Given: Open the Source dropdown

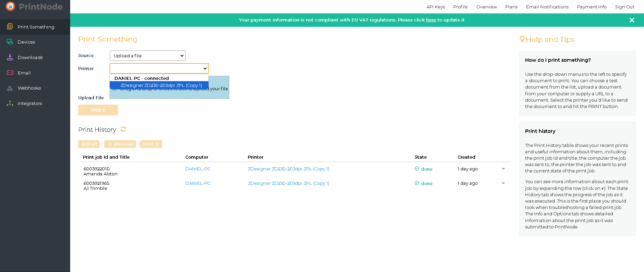Looking at the screenshot, I should coord(147,56).
